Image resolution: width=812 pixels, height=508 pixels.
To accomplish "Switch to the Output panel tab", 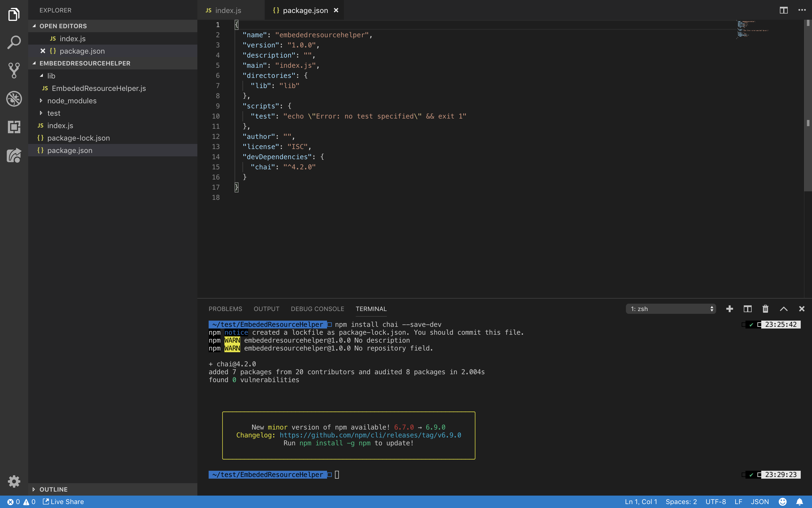I will pyautogui.click(x=266, y=309).
